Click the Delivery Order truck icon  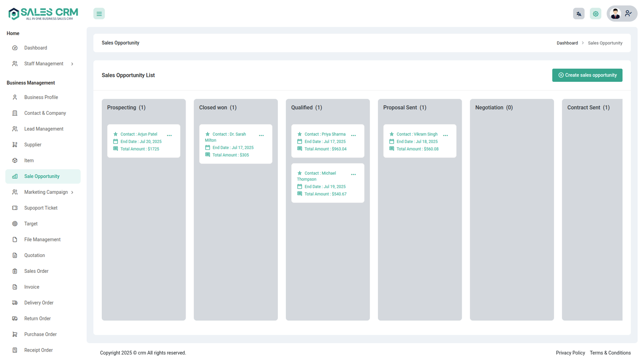(15, 303)
